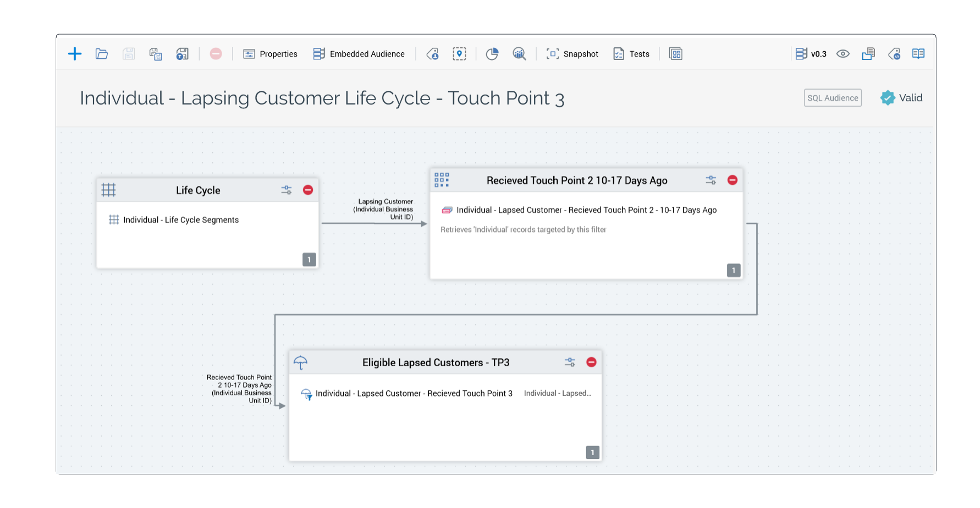
Task: Open settings sliders on Life Cycle block
Action: point(287,190)
